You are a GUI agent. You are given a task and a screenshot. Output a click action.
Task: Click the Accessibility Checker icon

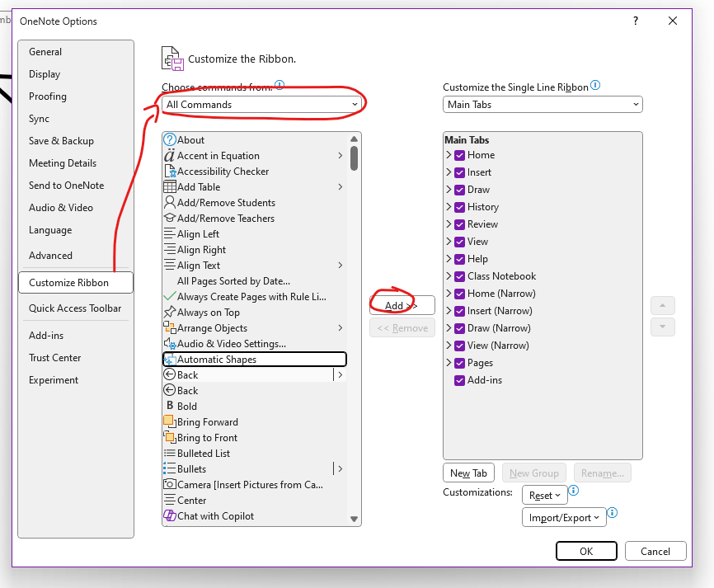coord(169,172)
